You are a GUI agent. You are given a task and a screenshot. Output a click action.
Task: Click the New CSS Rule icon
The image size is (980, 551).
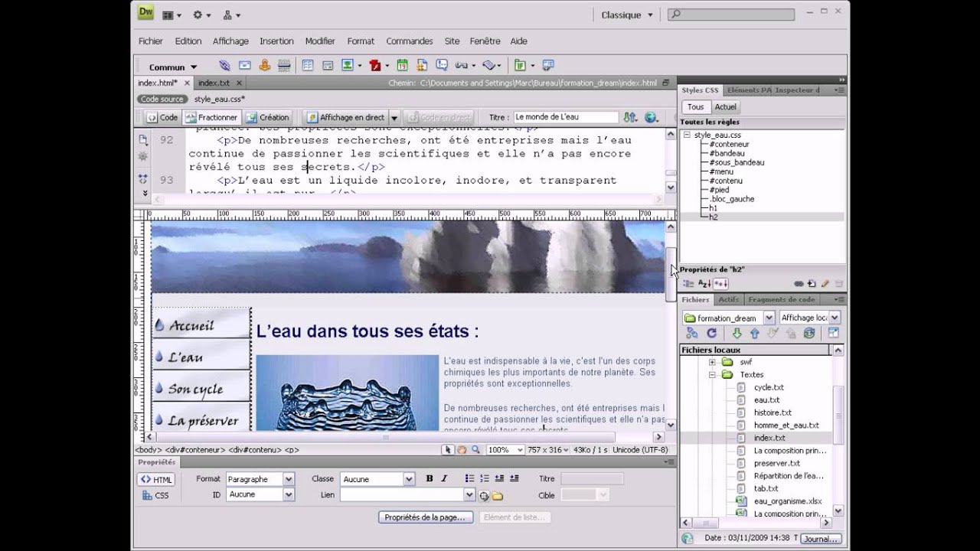click(x=812, y=284)
